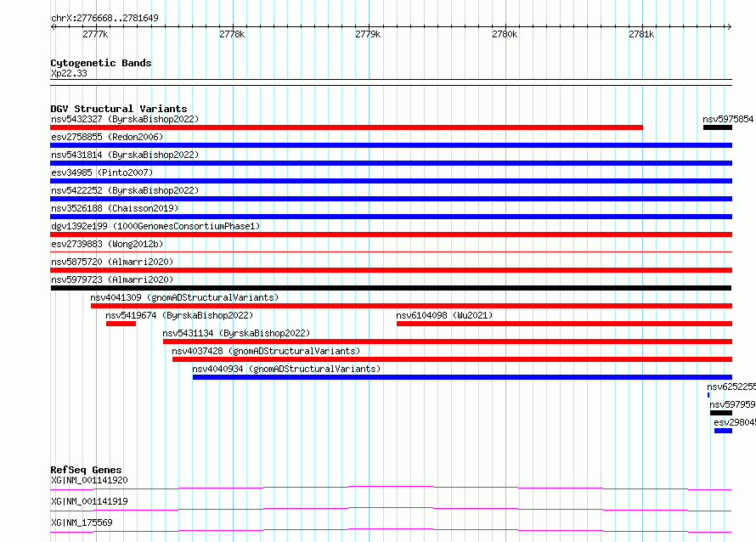The width and height of the screenshot is (756, 542).
Task: Click the red nsv5875720 variant bar
Action: [x=391, y=270]
